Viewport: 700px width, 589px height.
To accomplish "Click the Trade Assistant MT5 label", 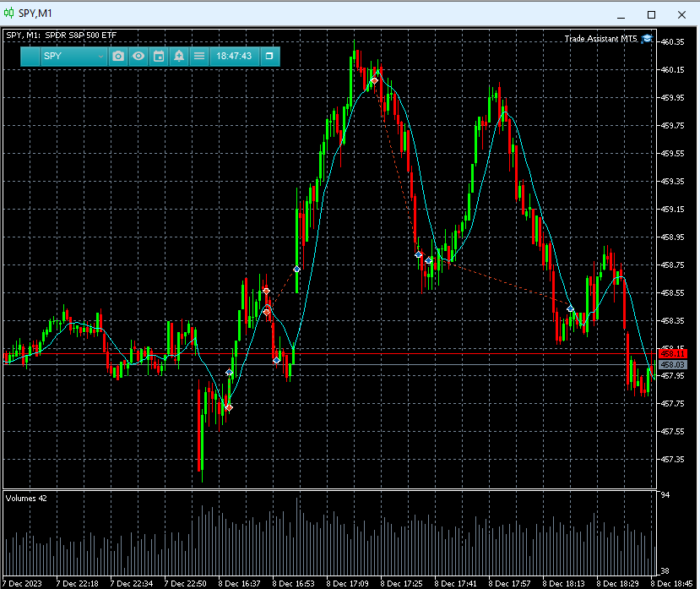I will point(600,39).
